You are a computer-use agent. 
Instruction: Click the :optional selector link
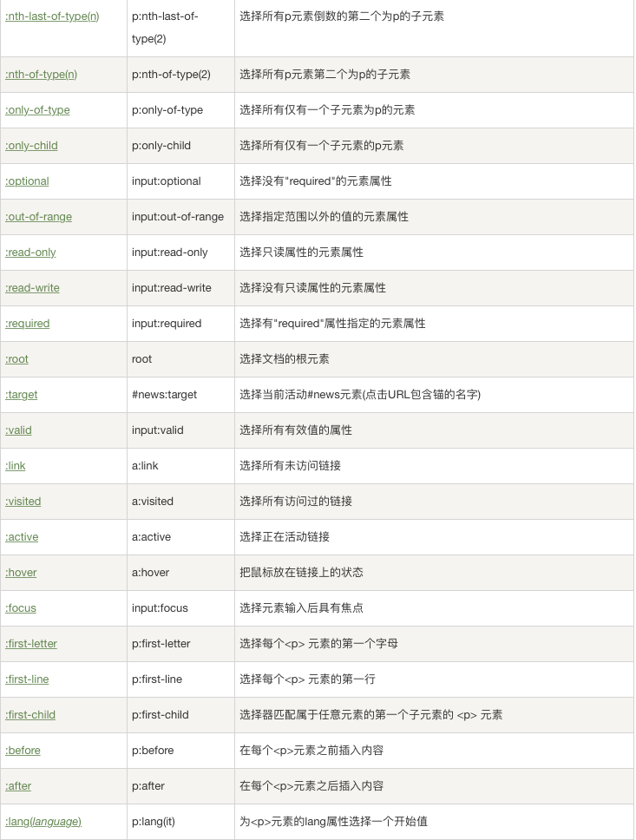(x=27, y=181)
